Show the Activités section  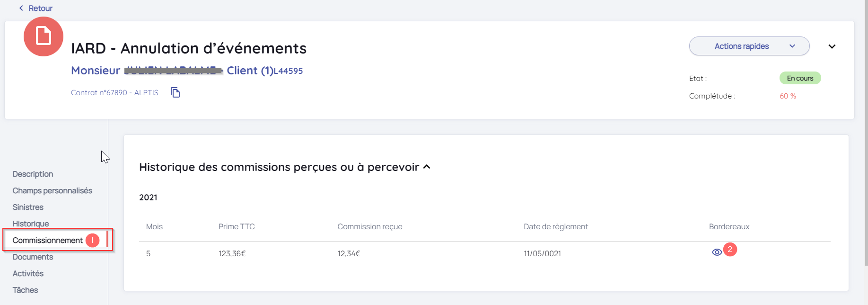[x=28, y=273]
